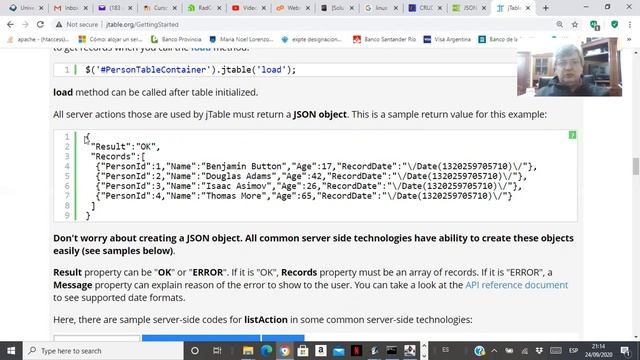Screen dimensions: 640x360
Task: Open Task View on taskbar
Action: 217,351
